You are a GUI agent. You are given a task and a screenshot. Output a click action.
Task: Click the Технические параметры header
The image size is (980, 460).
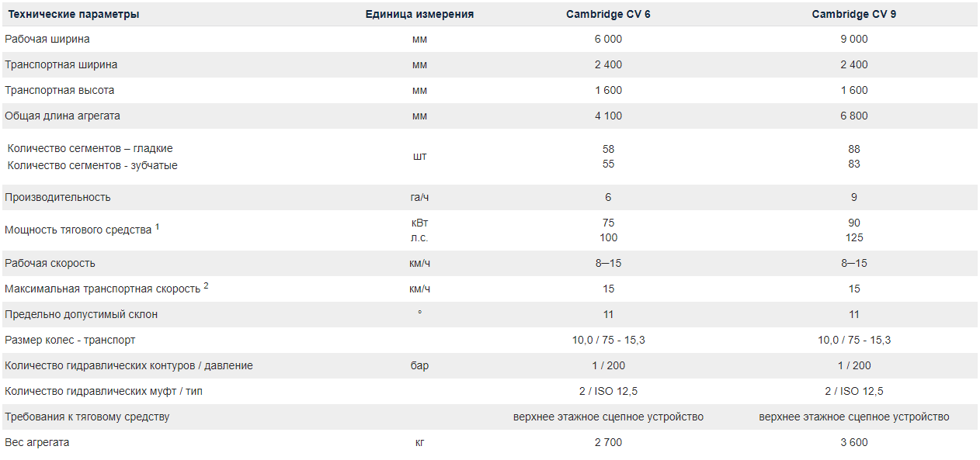pos(74,14)
